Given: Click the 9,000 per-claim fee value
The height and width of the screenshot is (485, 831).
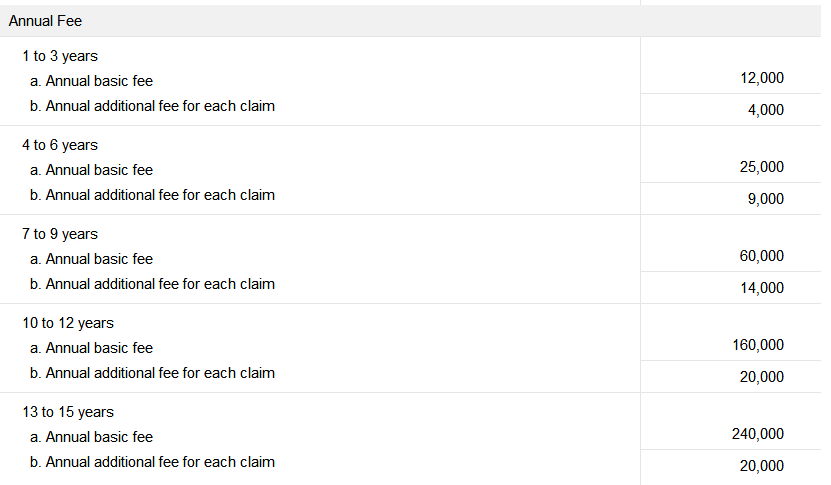Looking at the screenshot, I should [765, 199].
